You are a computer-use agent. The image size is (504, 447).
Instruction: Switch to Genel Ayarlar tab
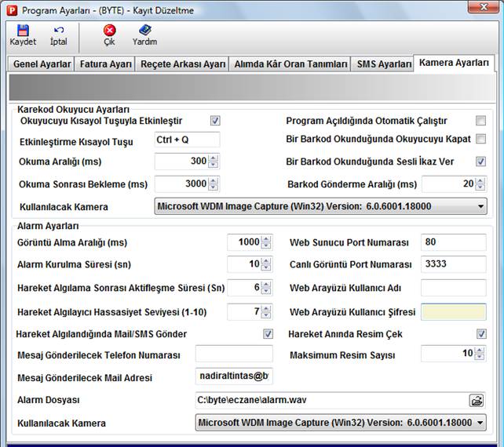(x=42, y=64)
